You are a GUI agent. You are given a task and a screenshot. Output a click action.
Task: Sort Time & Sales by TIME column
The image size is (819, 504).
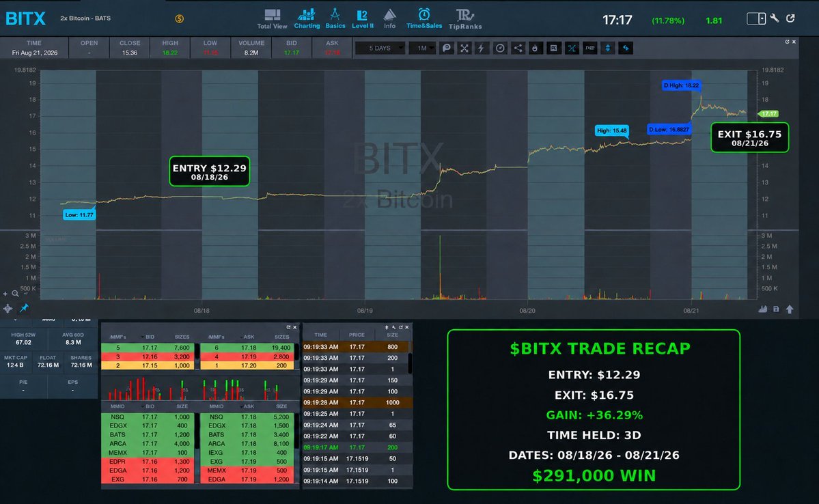pos(321,335)
